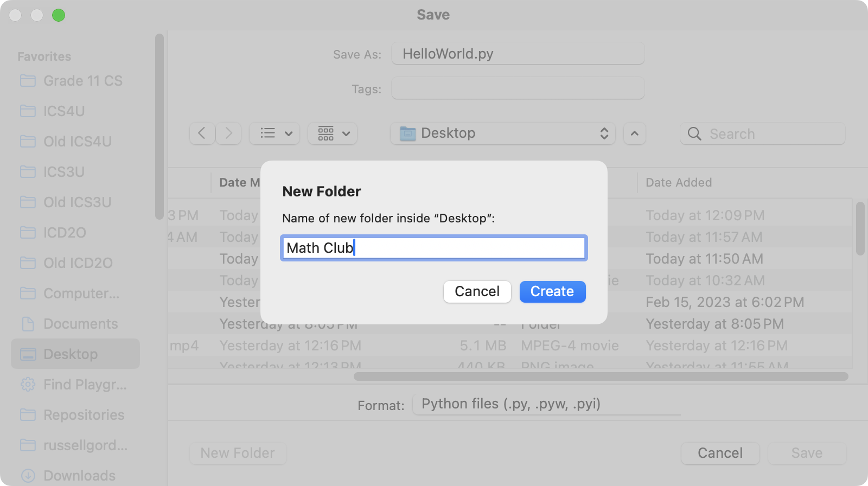Viewport: 868px width, 486px height.
Task: Click the new folder name text field
Action: click(x=434, y=248)
